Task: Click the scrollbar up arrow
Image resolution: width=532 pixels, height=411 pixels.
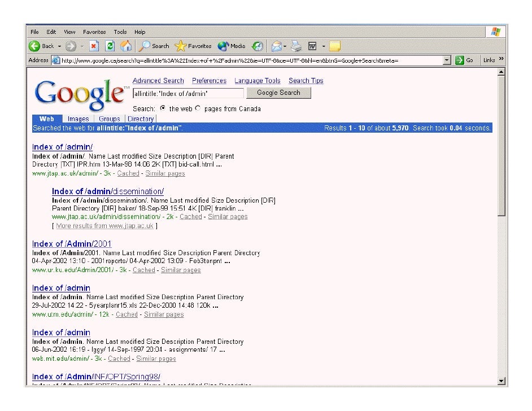Action: coord(501,72)
